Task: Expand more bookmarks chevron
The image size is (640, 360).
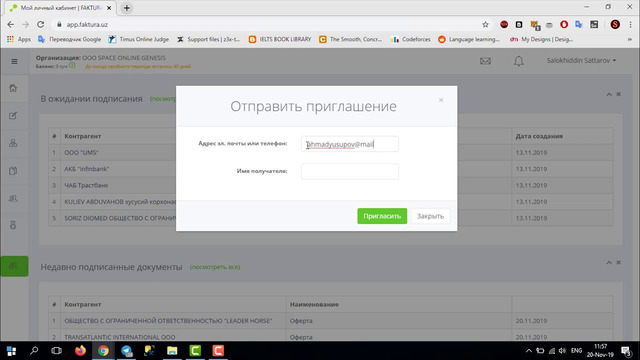Action: (x=630, y=39)
